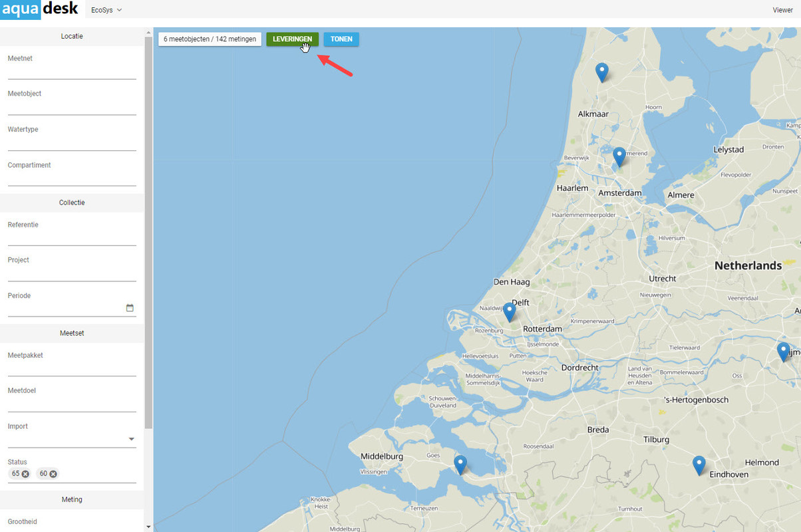Select the map pin near Delft
Screen dimensions: 801x532
tap(510, 312)
